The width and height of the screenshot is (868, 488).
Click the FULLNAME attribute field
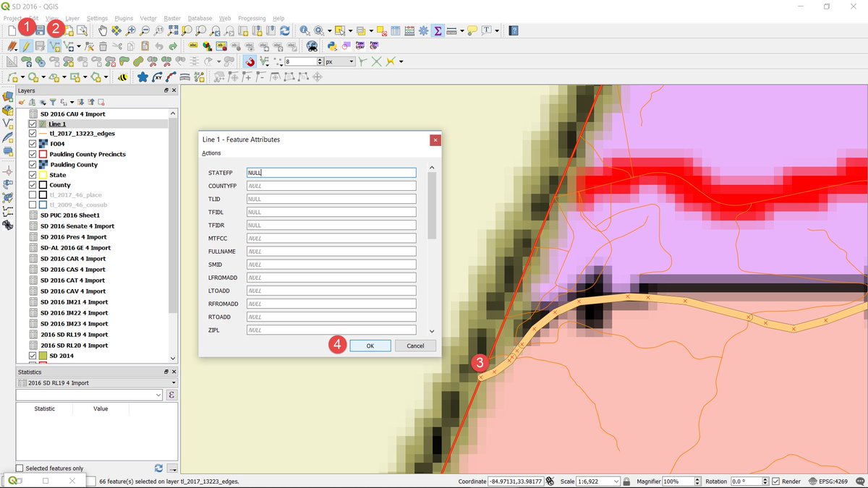(x=331, y=252)
